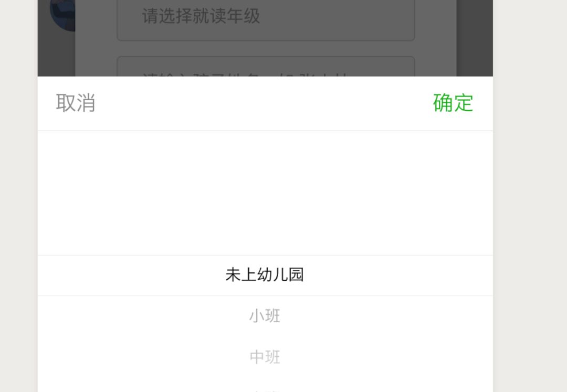Focus the child's name input field
This screenshot has height=392, width=567.
[266, 67]
